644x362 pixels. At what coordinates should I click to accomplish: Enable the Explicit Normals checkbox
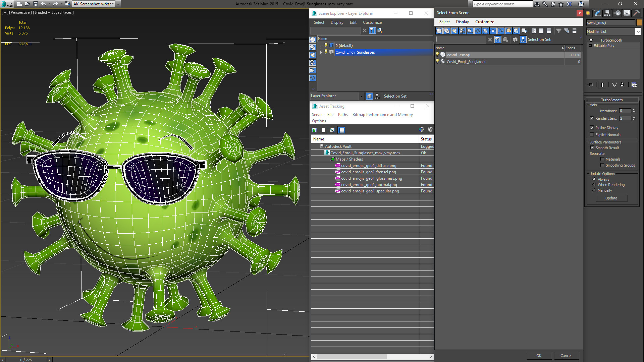click(592, 135)
